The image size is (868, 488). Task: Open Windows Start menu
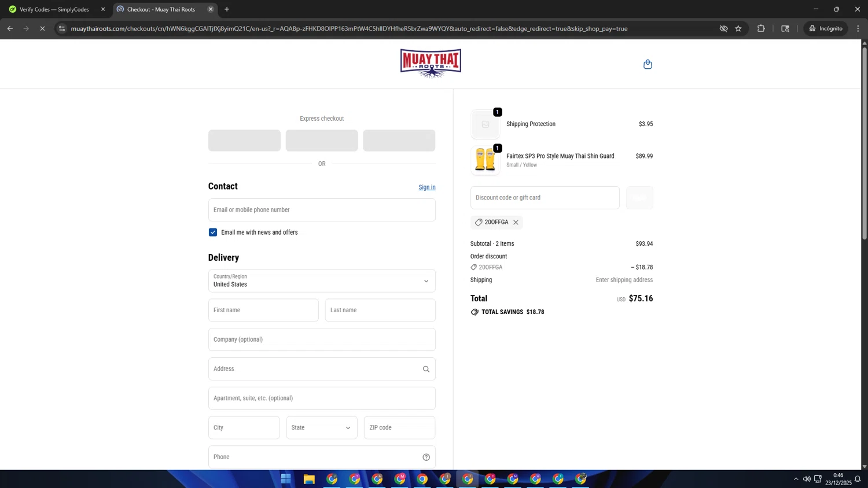(286, 479)
